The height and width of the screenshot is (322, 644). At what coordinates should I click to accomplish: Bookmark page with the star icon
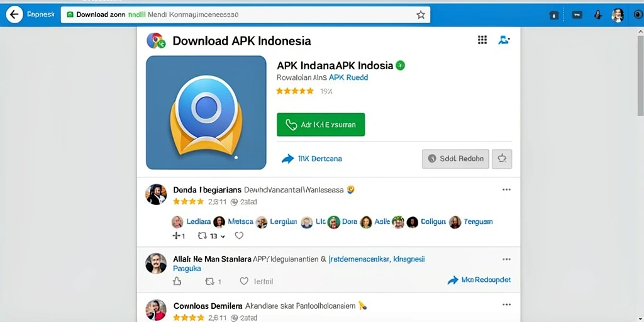point(421,15)
